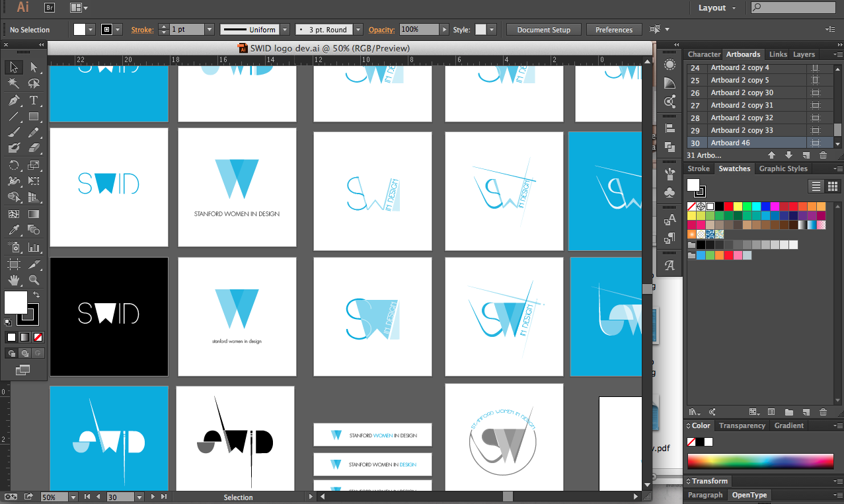Screen dimensions: 844x504
Task: Select the Rectangle tool
Action: pyautogui.click(x=34, y=116)
